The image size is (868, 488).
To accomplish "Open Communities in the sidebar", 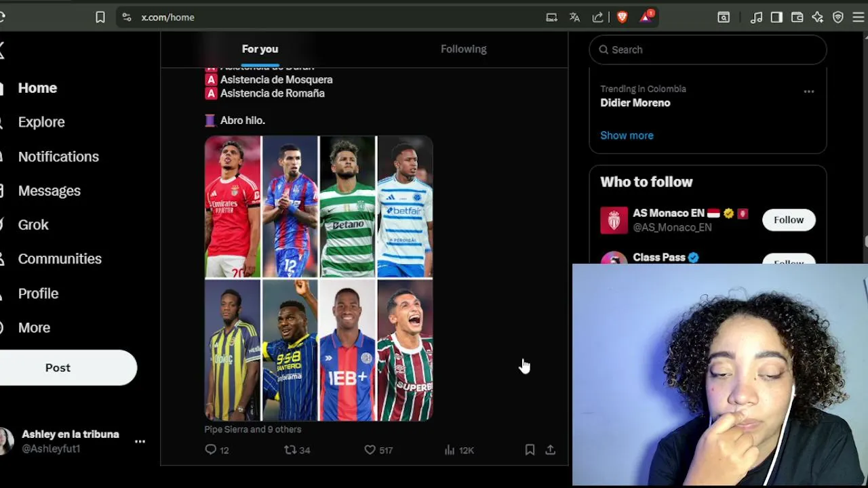I will [x=60, y=259].
